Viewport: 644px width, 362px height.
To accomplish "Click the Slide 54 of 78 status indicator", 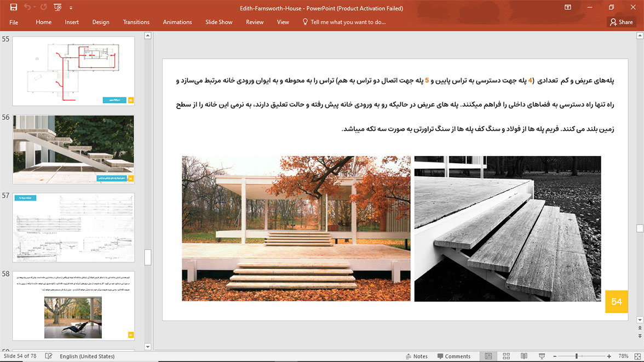I will click(x=20, y=356).
